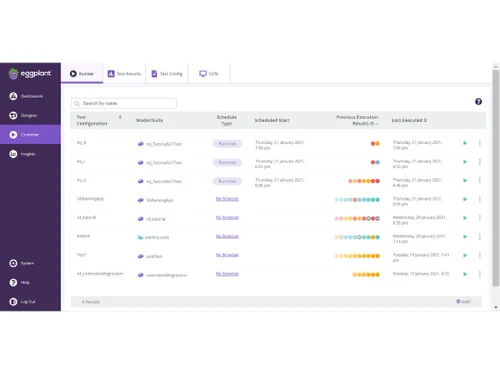Run the test scheduled for 6:45 pm
The image size is (500, 375).
(465, 180)
